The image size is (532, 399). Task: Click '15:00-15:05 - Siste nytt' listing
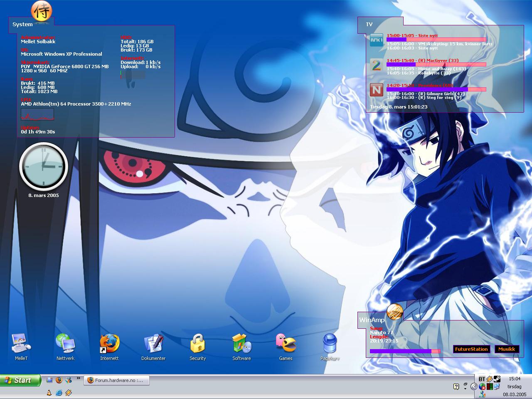(x=412, y=35)
